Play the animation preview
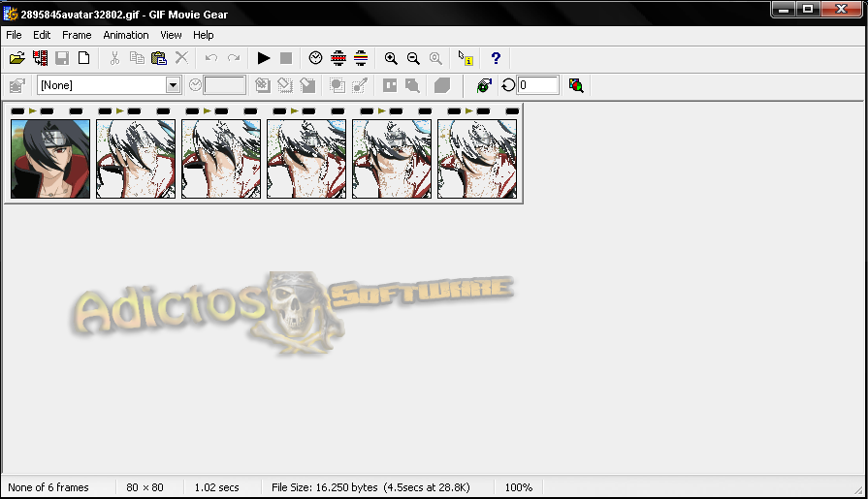 pos(264,58)
